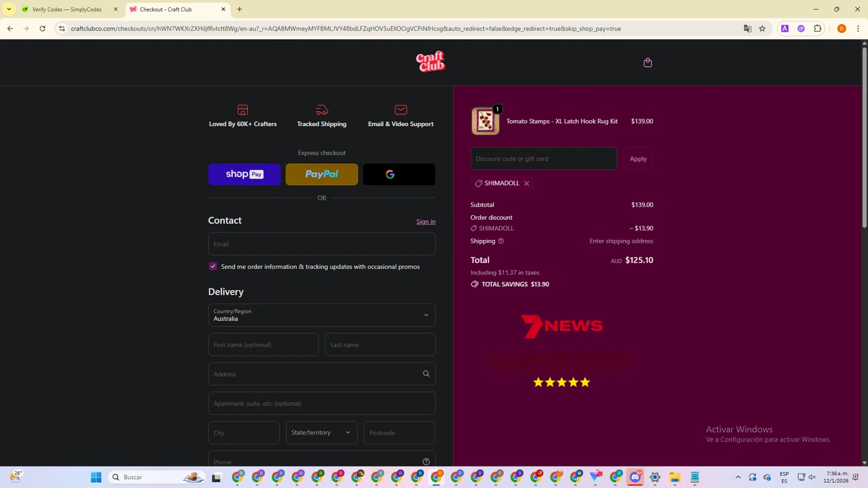Screen dimensions: 868x488
Task: Focus the Discount code or gift card field
Action: (544, 158)
